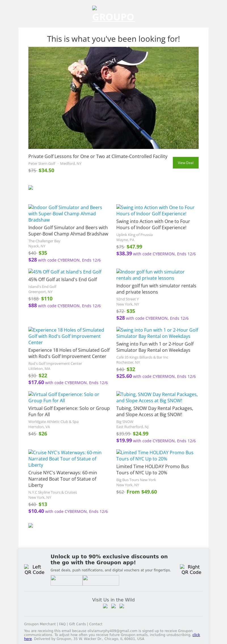Open the Groupon Merchant footer link
Image resolution: width=227 pixels, height=644 pixels.
click(40, 624)
